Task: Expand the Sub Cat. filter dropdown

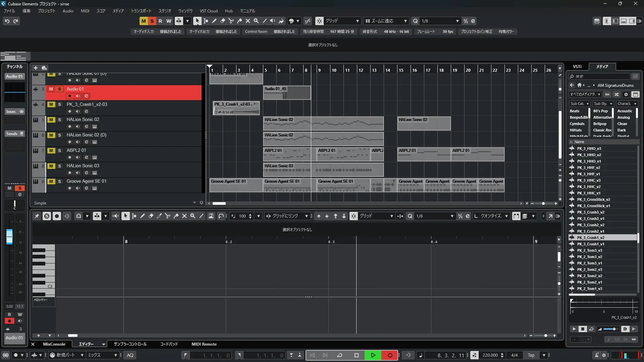Action: [x=580, y=104]
